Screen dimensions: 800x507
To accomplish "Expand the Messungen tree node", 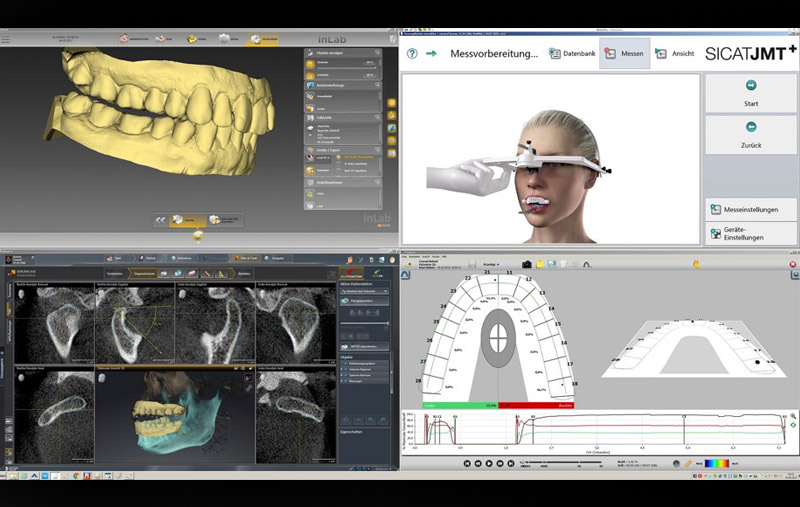I will click(x=342, y=381).
